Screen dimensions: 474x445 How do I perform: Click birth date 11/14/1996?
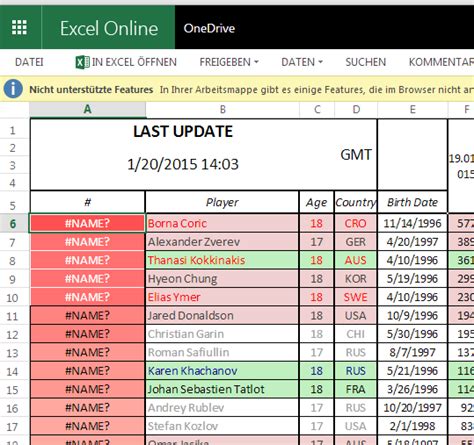413,223
